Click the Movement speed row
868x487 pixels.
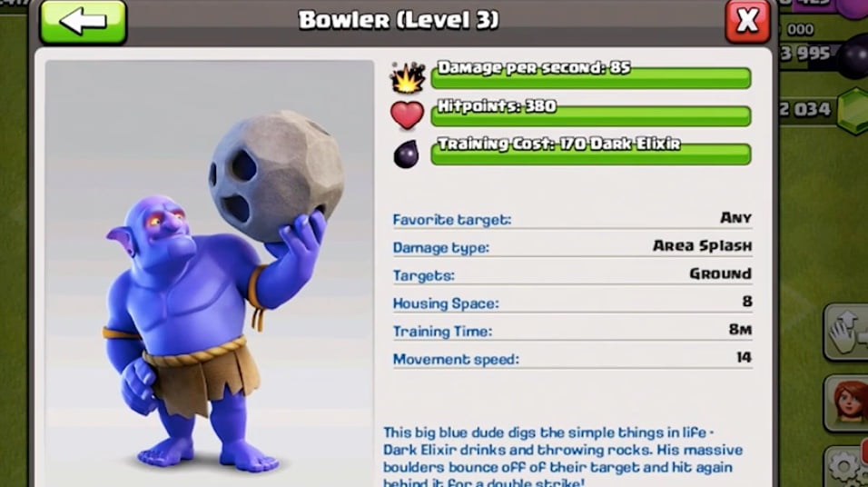click(x=572, y=359)
